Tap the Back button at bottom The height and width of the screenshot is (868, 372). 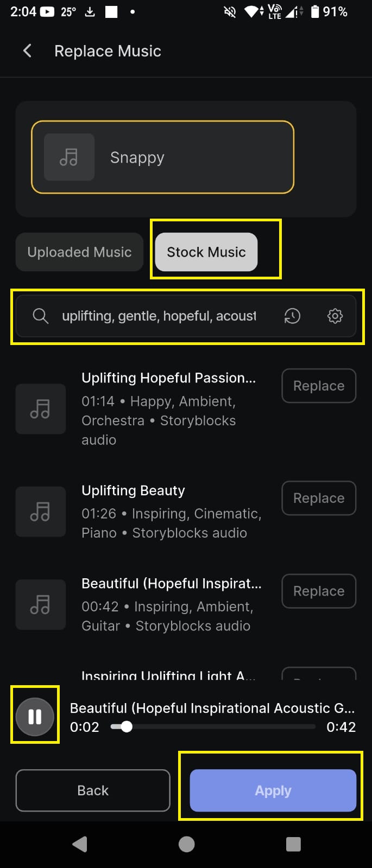(x=93, y=790)
